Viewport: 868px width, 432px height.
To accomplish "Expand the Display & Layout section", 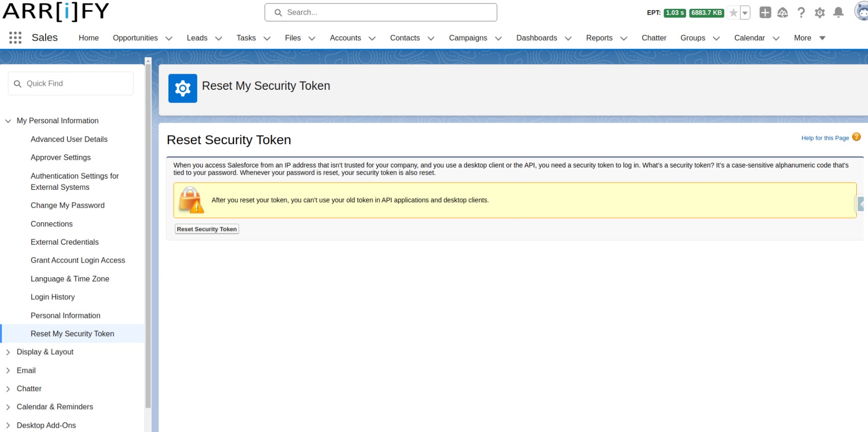I will click(8, 352).
